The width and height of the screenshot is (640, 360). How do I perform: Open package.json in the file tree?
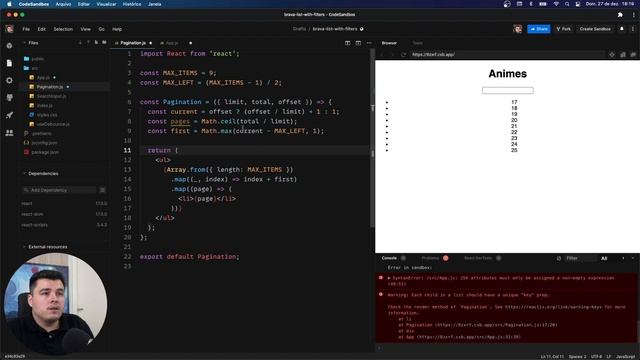pos(45,152)
